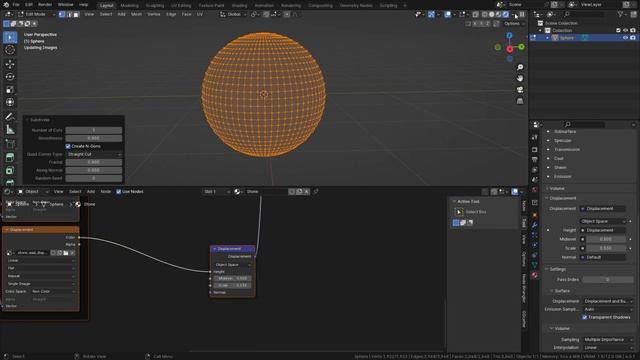
Task: Expand the Volume section above Displacement
Action: pyautogui.click(x=556, y=189)
